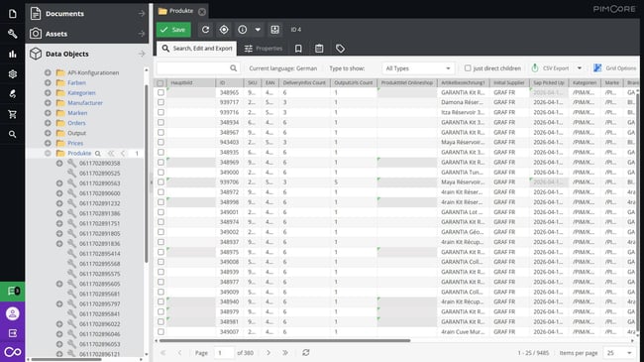Sort by the Initial Supplier column header
The image size is (644, 362).
(509, 83)
